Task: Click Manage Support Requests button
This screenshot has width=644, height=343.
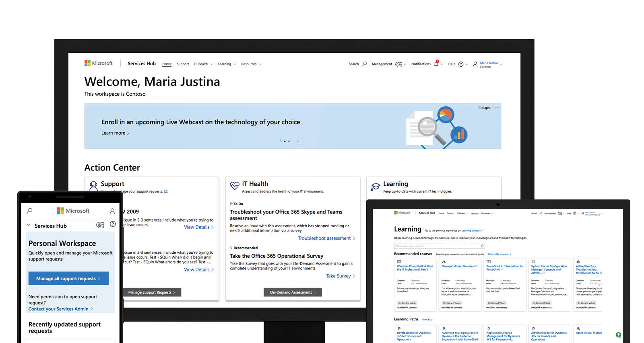Action: 152,292
